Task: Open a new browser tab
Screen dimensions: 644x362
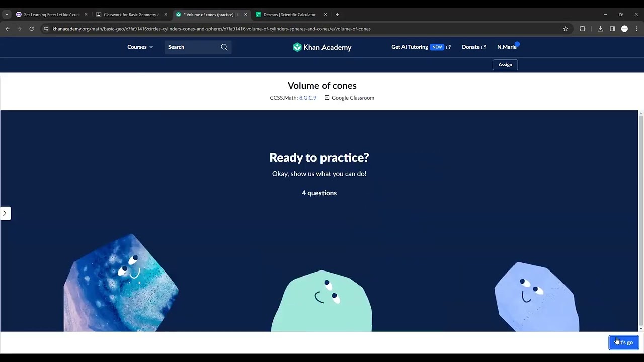Action: click(337, 15)
